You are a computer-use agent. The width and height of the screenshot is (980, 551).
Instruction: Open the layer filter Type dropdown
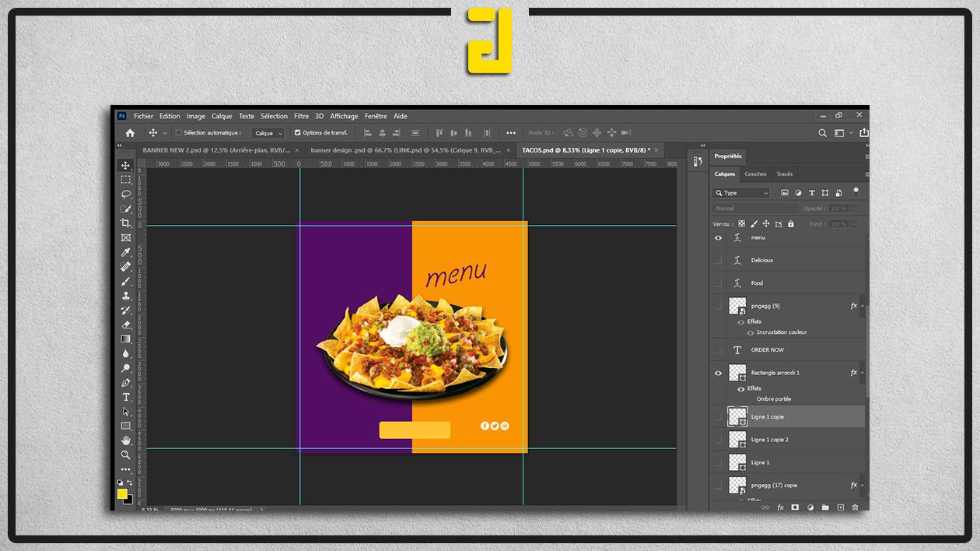pos(742,193)
